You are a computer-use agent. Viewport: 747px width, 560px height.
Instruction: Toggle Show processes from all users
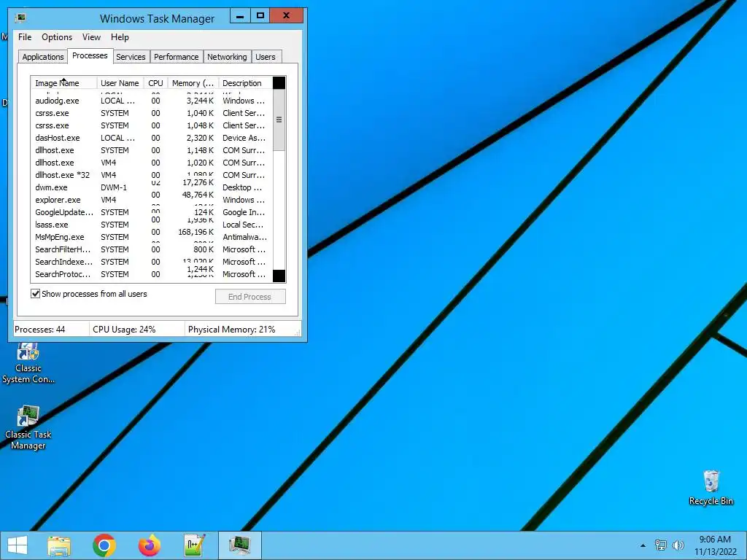click(x=35, y=293)
